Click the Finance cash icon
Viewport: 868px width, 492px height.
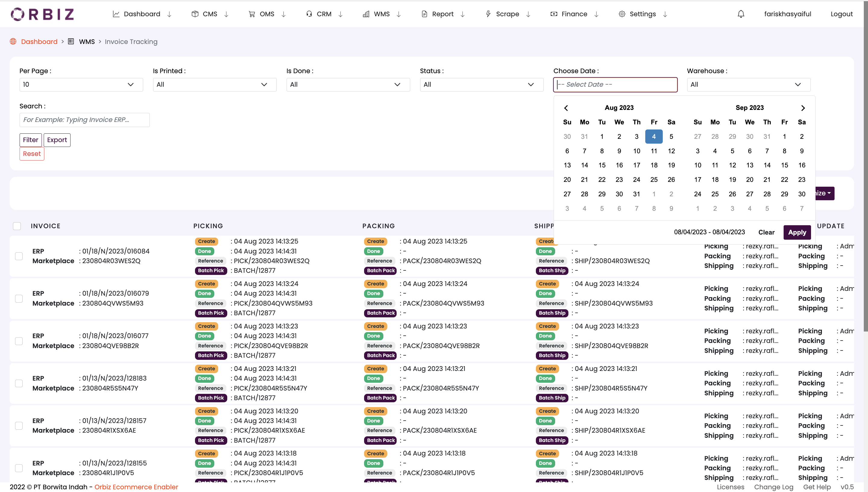tap(554, 14)
